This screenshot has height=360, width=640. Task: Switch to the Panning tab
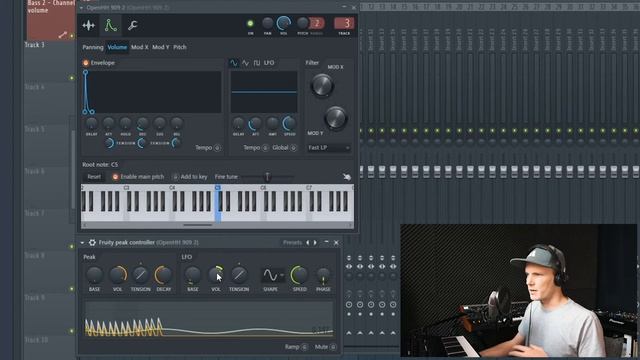(93, 47)
